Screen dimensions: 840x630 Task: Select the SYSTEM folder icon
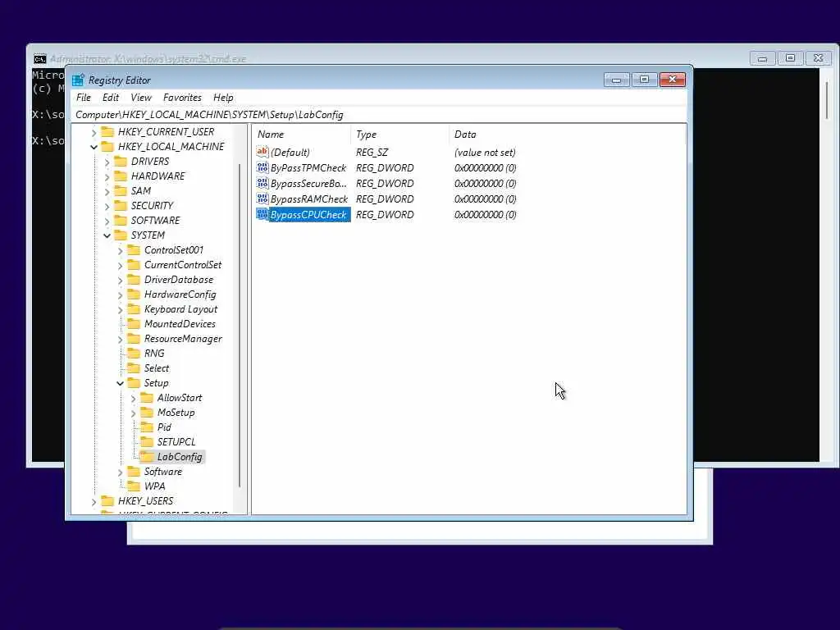click(121, 235)
